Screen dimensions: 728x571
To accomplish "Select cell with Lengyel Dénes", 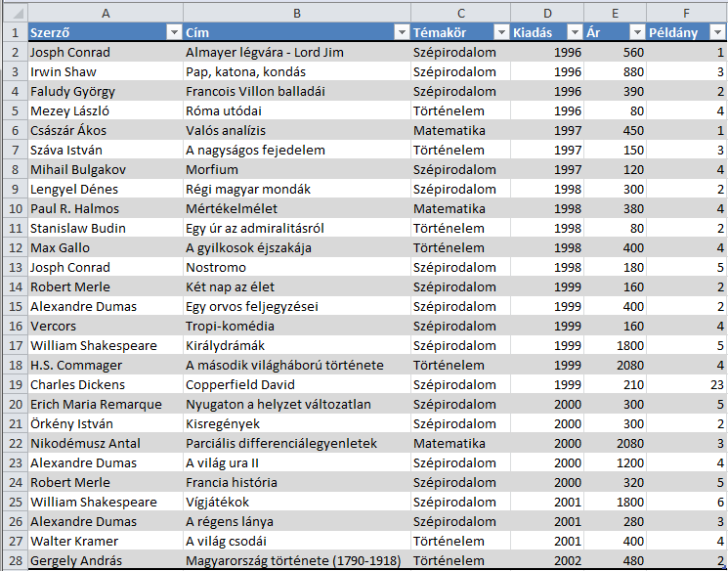I will coord(106,189).
